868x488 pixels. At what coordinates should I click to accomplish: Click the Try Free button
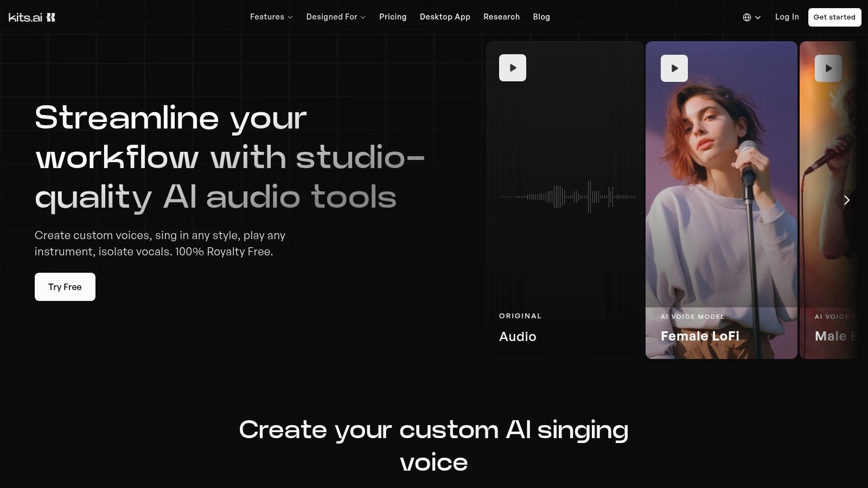(x=65, y=287)
